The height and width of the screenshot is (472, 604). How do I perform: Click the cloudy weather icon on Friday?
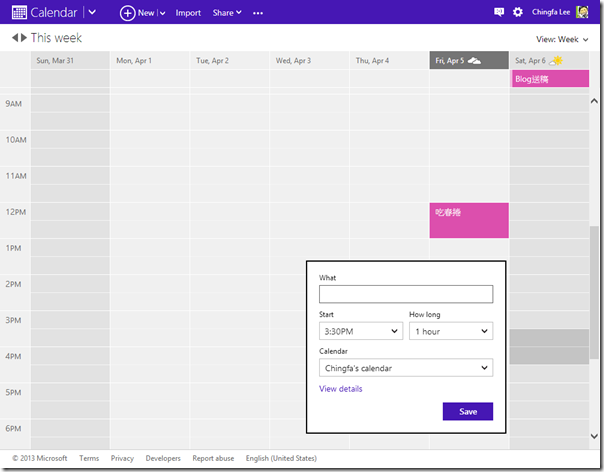(x=474, y=60)
